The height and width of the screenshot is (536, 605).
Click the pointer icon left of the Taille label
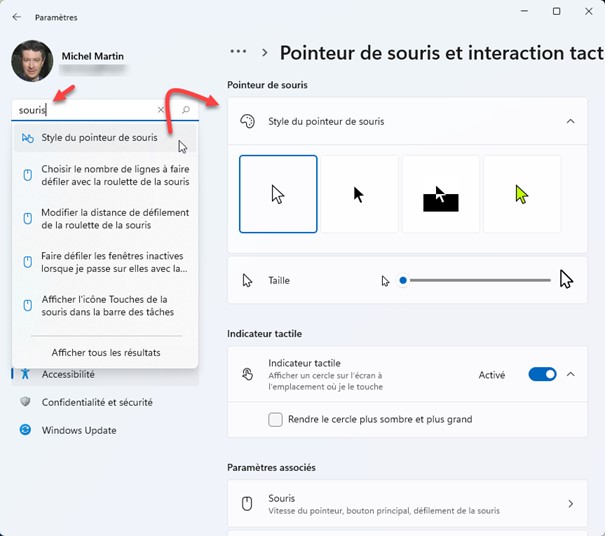click(x=247, y=281)
